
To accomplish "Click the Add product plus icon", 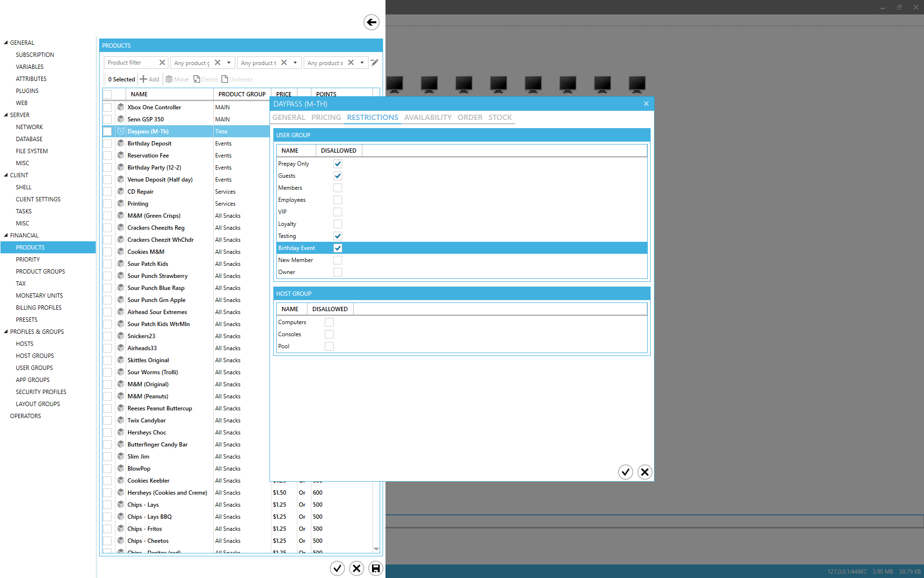I will click(143, 79).
